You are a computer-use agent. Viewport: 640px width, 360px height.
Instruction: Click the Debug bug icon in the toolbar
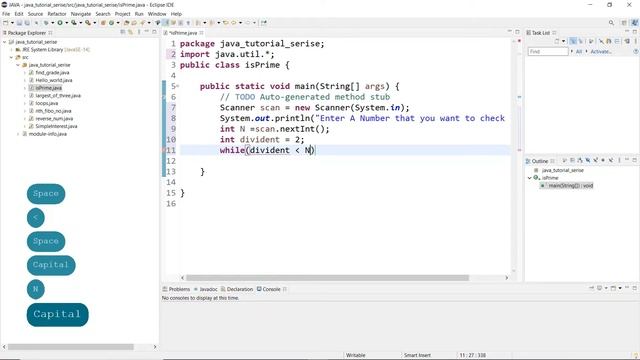tap(46, 23)
